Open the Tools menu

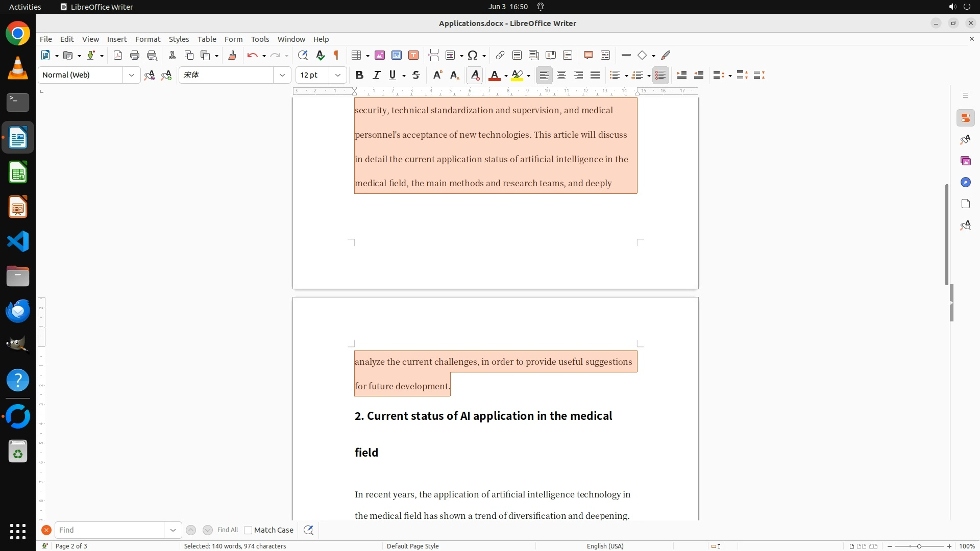260,39
